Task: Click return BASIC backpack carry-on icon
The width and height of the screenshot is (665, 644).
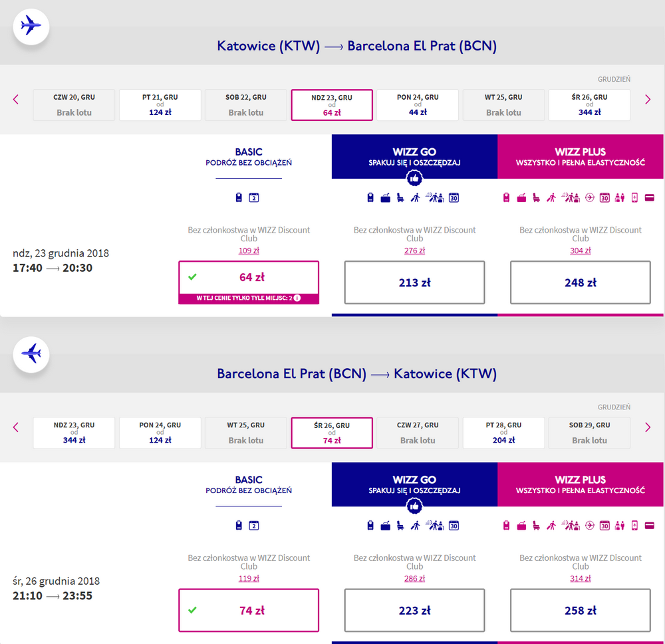Action: [239, 526]
